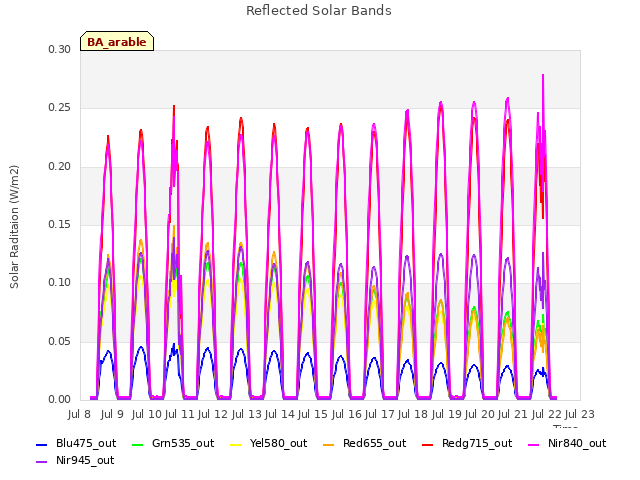Click the 0.25 y-axis tick label
This screenshot has width=640, height=480.
tap(60, 108)
